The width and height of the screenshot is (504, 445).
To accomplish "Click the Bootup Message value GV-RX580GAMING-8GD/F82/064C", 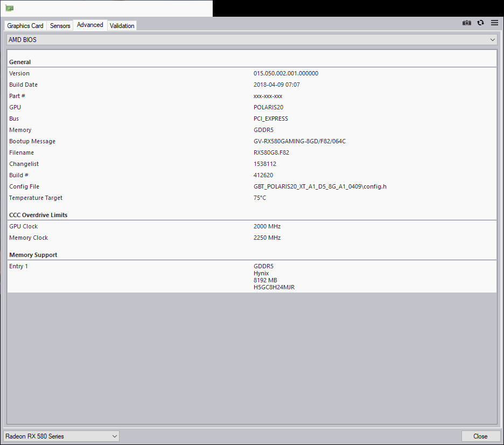I will pos(299,141).
